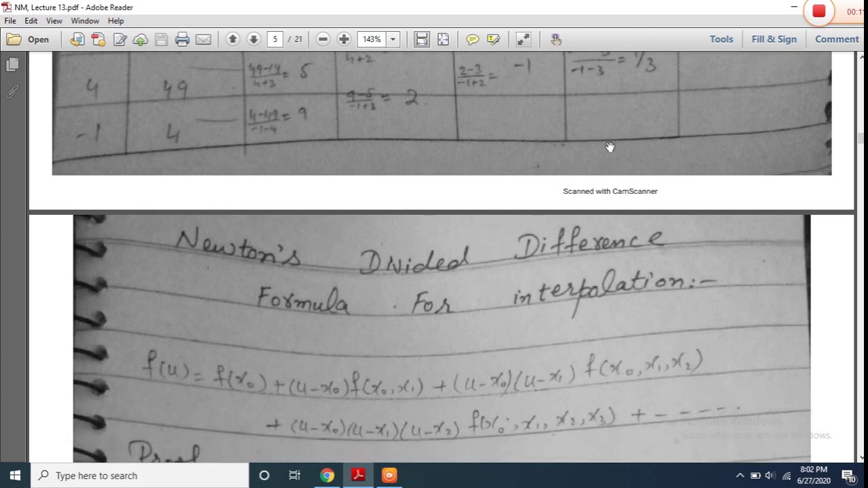Open the zoom level dropdown arrow
Image resolution: width=868 pixels, height=488 pixels.
pyautogui.click(x=393, y=39)
